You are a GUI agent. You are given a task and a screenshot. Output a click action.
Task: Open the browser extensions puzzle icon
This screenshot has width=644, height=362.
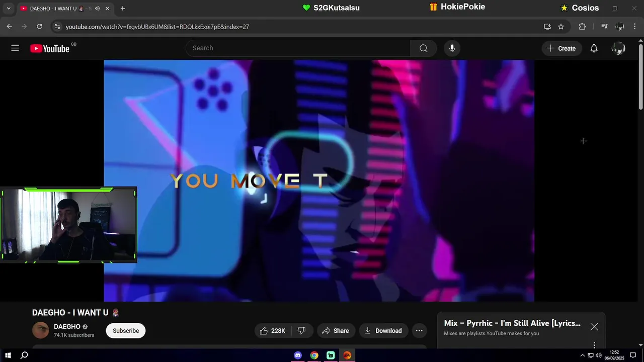tap(582, 27)
